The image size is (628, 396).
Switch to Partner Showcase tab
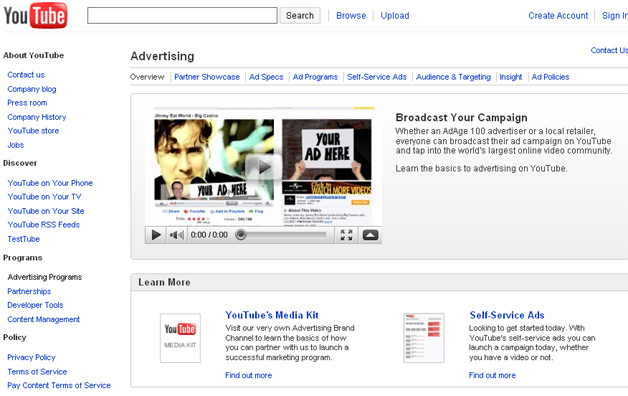tap(207, 77)
